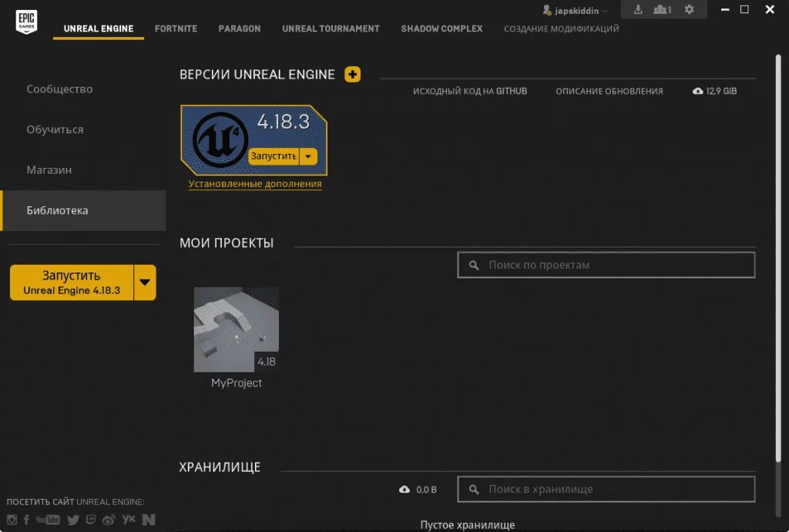Select the Библиотека sidebar section
The height and width of the screenshot is (532, 789).
pos(83,211)
